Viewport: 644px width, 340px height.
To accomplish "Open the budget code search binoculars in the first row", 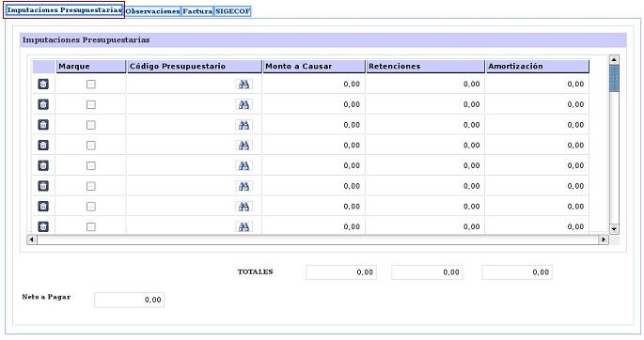I will tap(243, 85).
